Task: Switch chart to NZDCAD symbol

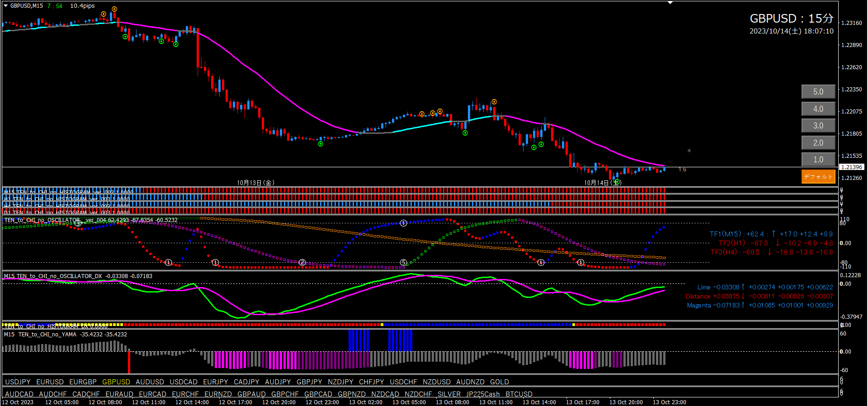Action: point(385,394)
